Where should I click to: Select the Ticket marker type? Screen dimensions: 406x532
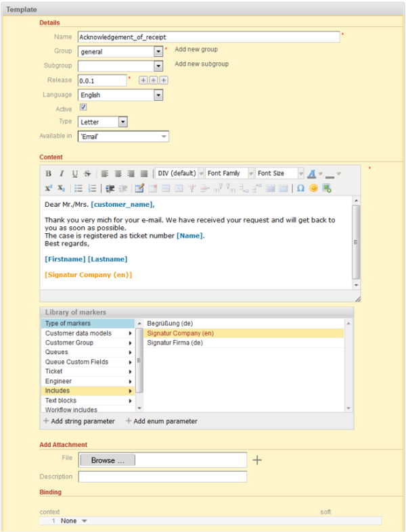click(88, 372)
